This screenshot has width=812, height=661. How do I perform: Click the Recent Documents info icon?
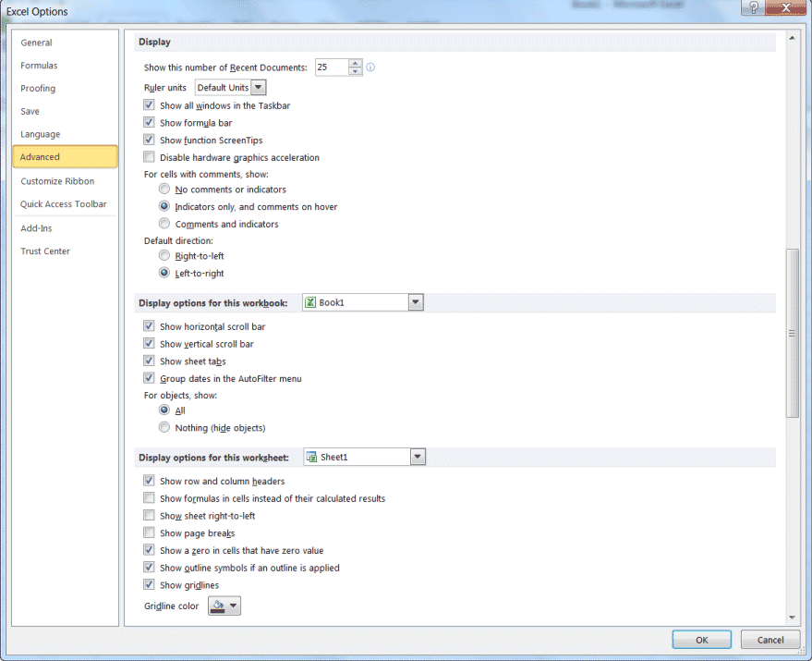click(x=370, y=67)
